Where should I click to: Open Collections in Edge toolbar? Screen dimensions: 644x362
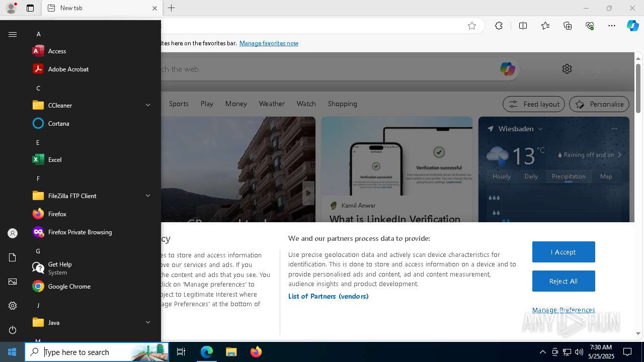[x=568, y=26]
